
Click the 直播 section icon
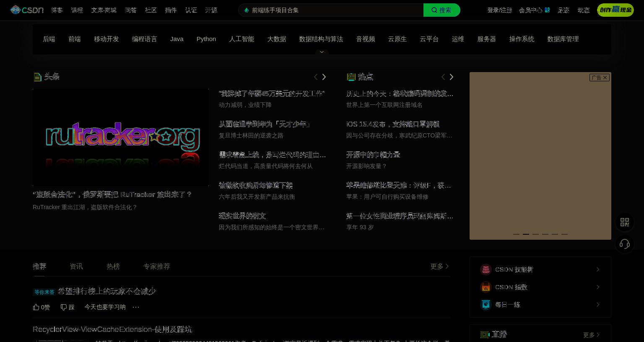pos(485,334)
